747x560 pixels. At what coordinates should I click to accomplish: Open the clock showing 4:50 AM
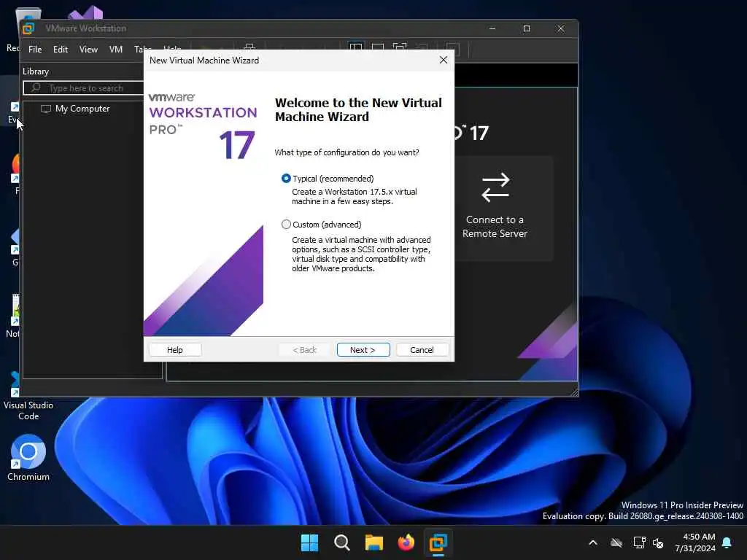click(695, 542)
